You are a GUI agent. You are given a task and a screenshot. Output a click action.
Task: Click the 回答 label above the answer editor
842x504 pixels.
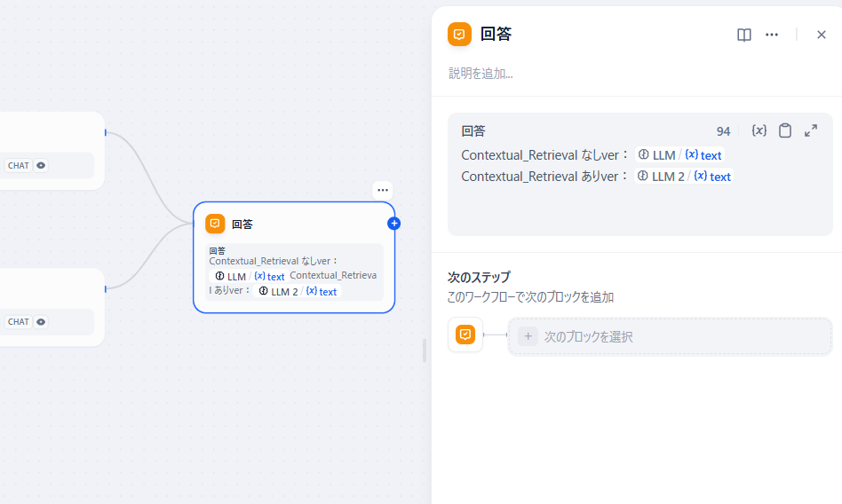click(x=473, y=131)
